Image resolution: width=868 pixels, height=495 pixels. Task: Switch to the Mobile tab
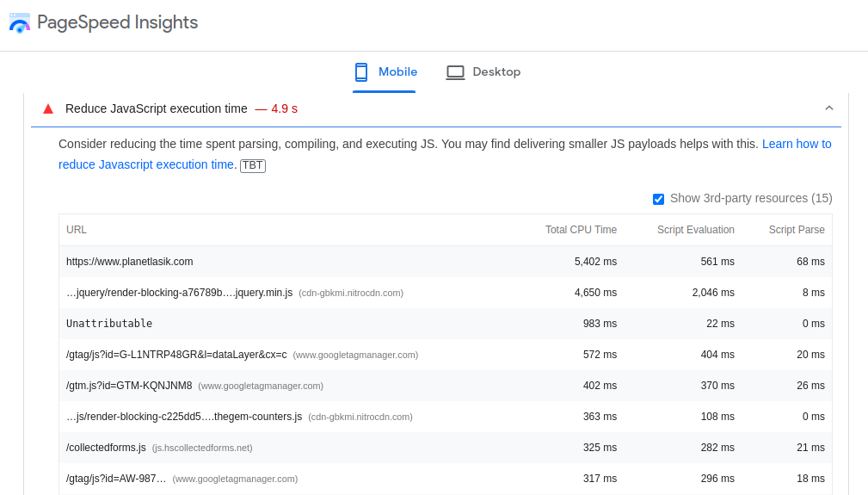pos(385,72)
